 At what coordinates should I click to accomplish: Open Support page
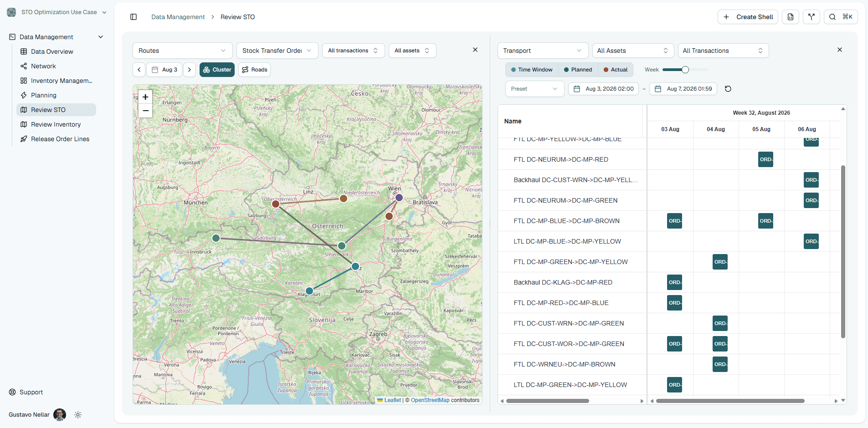(x=26, y=392)
